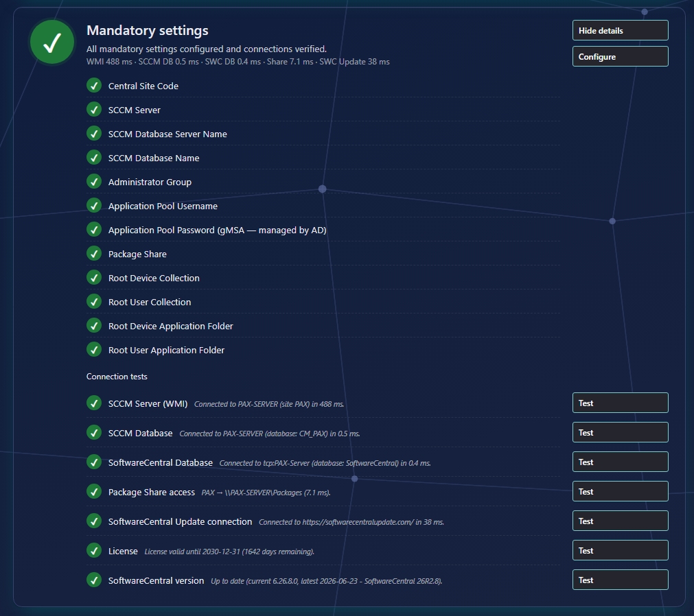Screen dimensions: 694x616
Task: Click the Root User Application Folder label
Action: (x=166, y=351)
